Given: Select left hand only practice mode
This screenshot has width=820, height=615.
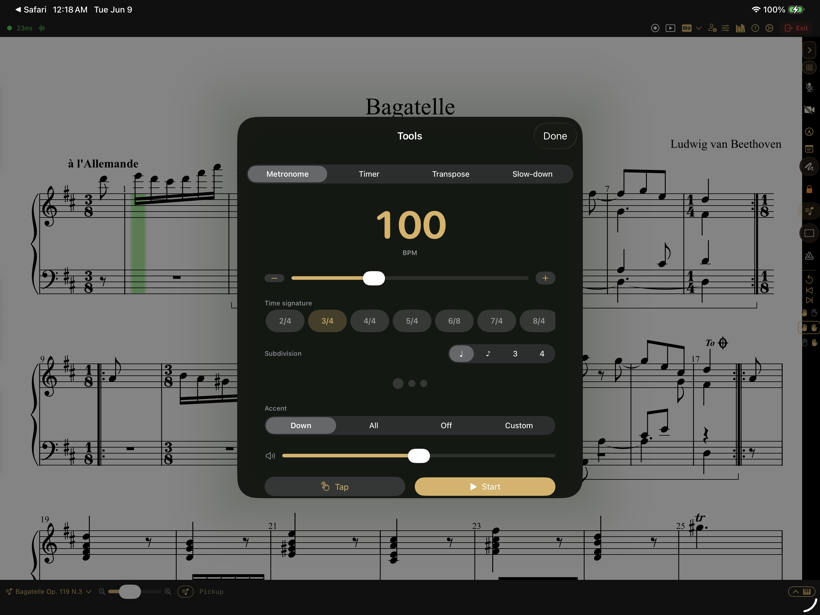Looking at the screenshot, I should coord(810,313).
